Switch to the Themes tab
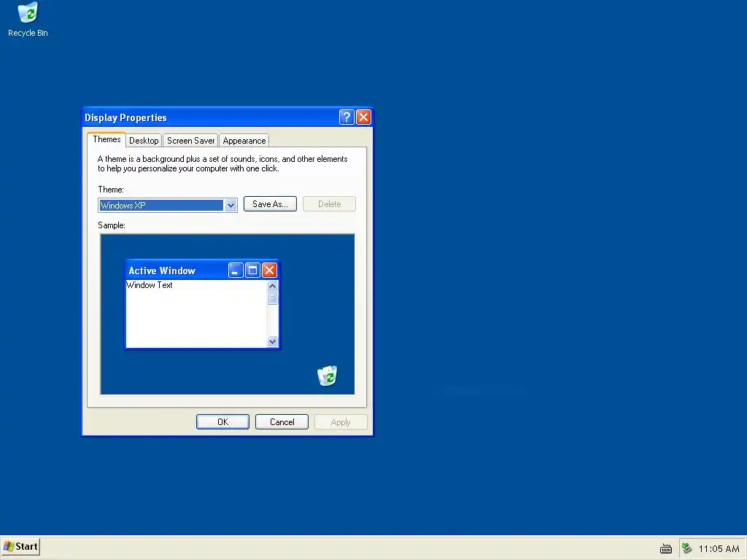 coord(107,139)
